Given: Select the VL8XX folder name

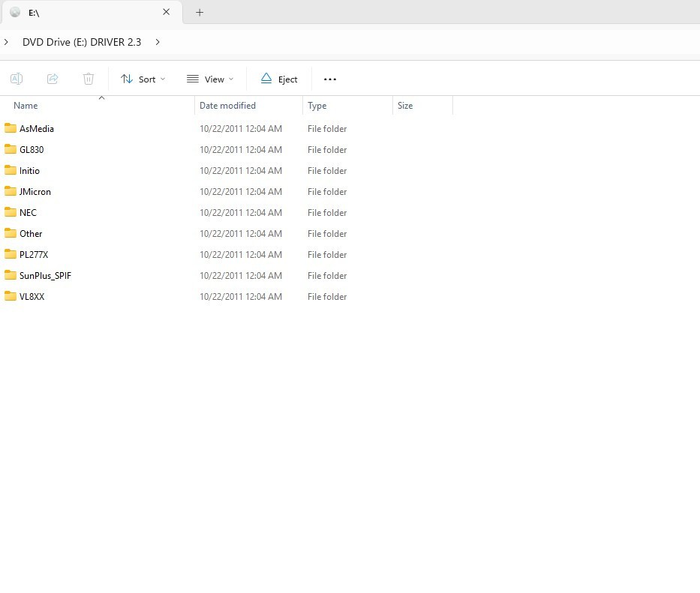Looking at the screenshot, I should click(x=32, y=296).
